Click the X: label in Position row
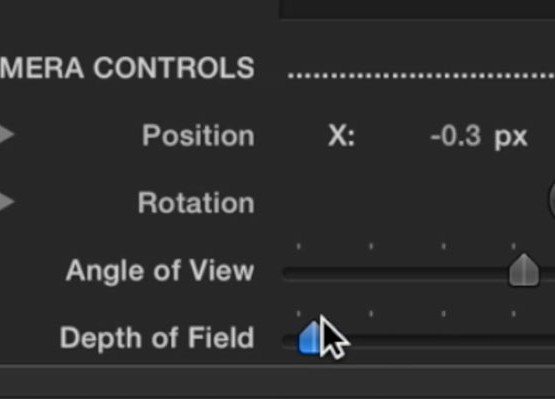555x399 pixels. click(x=341, y=136)
